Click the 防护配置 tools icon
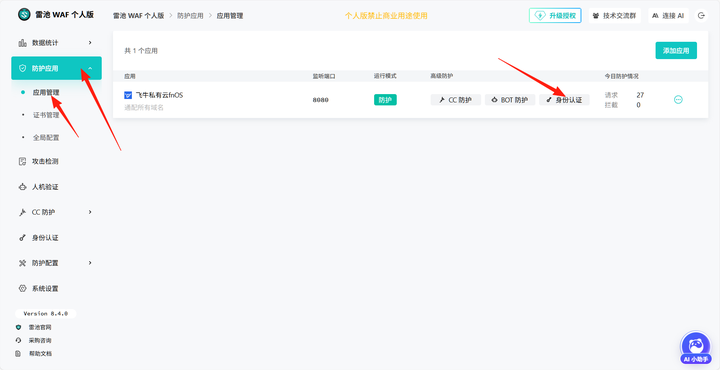720x370 pixels. pos(22,263)
